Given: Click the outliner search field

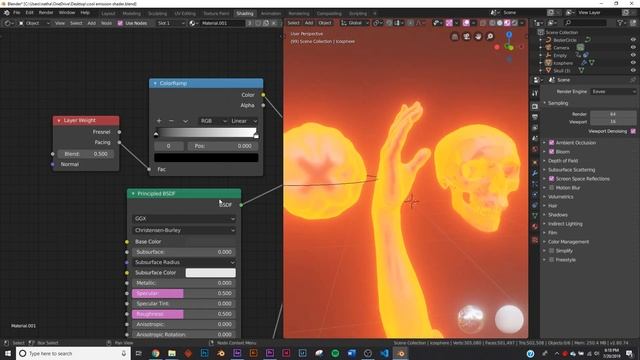Looking at the screenshot, I should 584,23.
